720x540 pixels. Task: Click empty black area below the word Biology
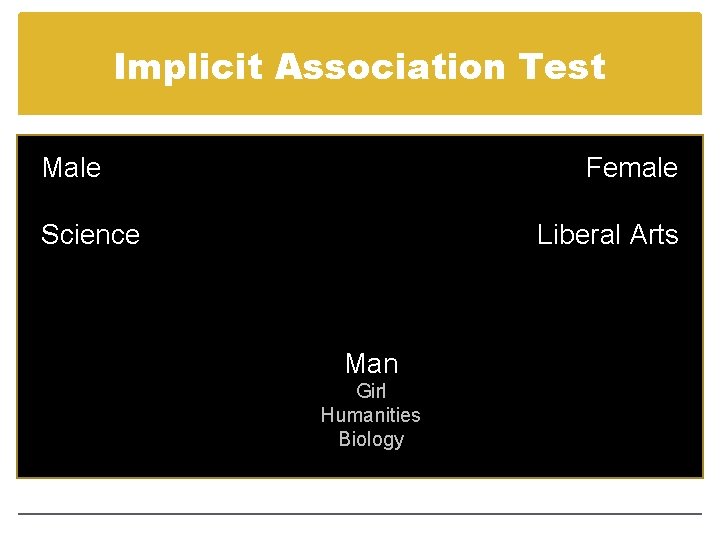click(x=371, y=463)
